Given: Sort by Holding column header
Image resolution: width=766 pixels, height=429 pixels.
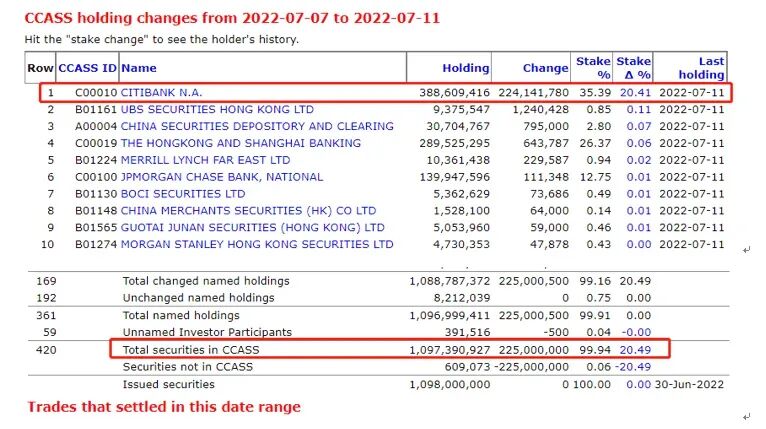Looking at the screenshot, I should (x=466, y=68).
